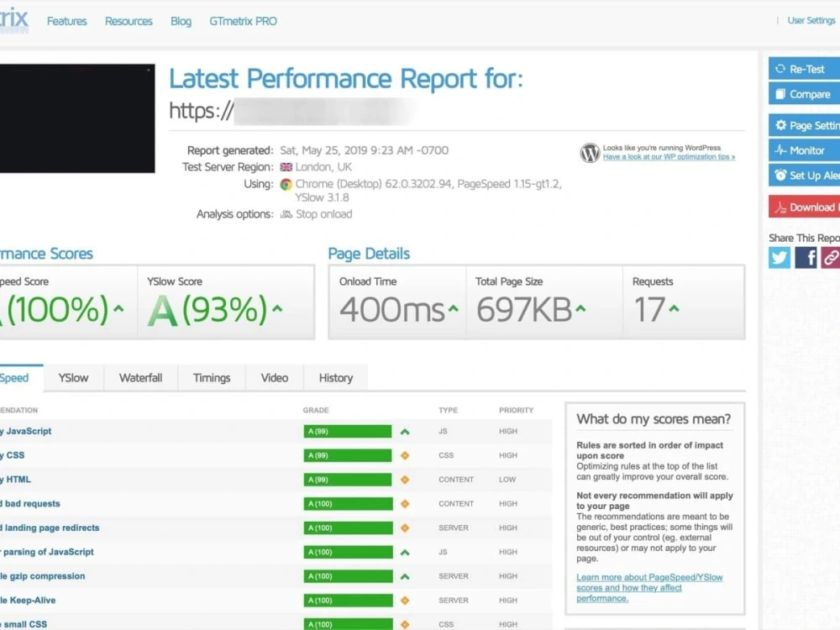Click the GRADE column header
The image size is (840, 630).
(316, 411)
